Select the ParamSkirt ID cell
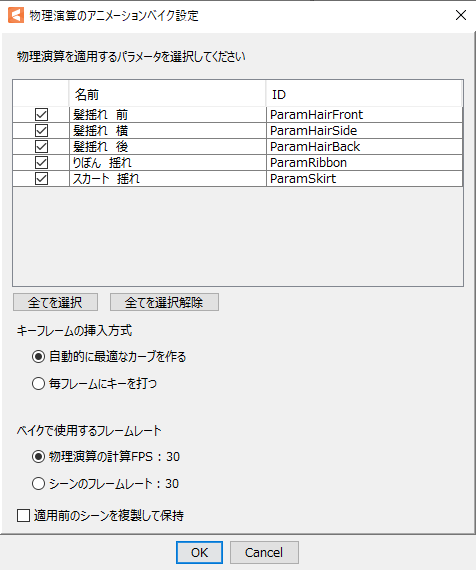 point(364,178)
